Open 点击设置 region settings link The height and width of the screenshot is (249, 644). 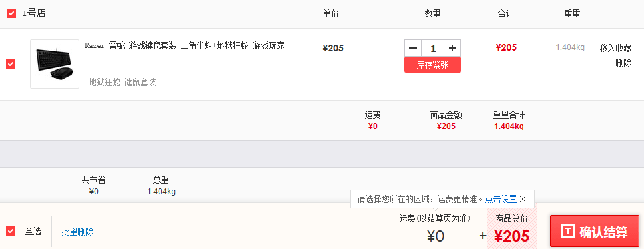coord(501,199)
